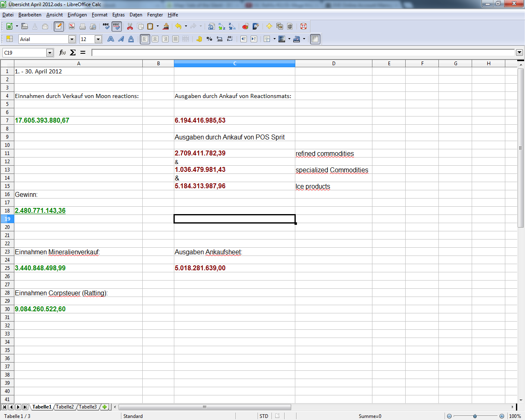Click zoom out minus button

coord(449,416)
